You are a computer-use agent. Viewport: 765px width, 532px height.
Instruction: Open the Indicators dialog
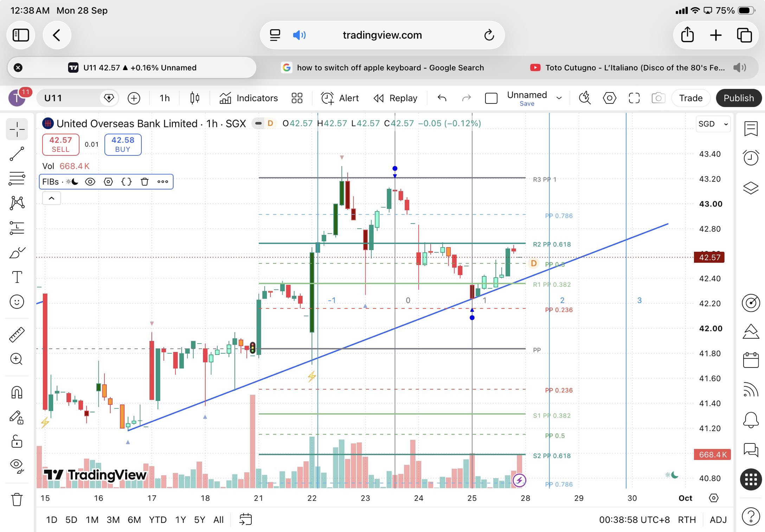coord(249,98)
